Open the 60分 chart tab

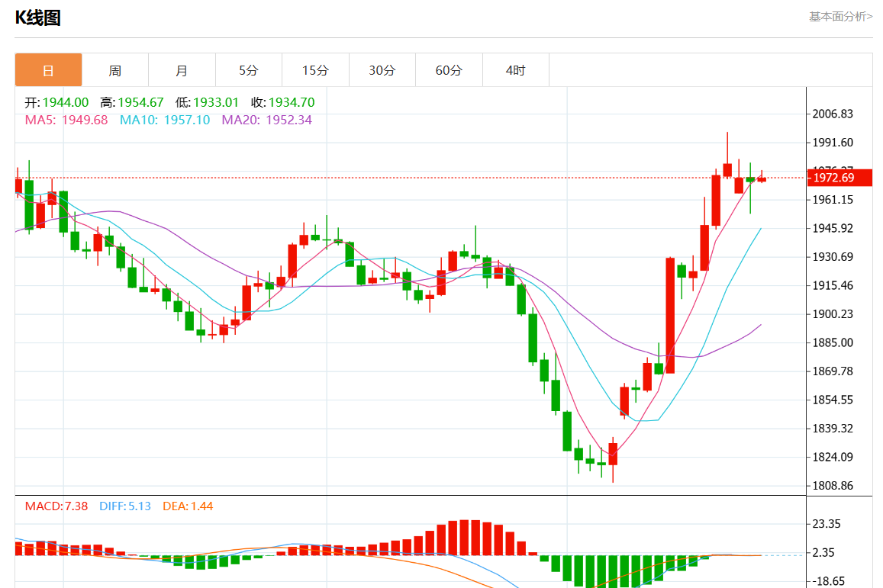pos(449,70)
